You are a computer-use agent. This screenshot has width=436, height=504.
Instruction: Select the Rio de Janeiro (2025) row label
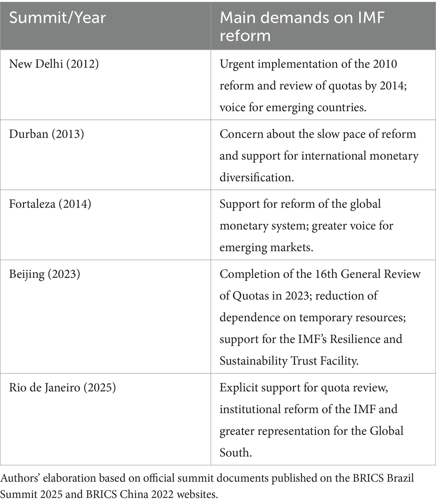pos(62,388)
